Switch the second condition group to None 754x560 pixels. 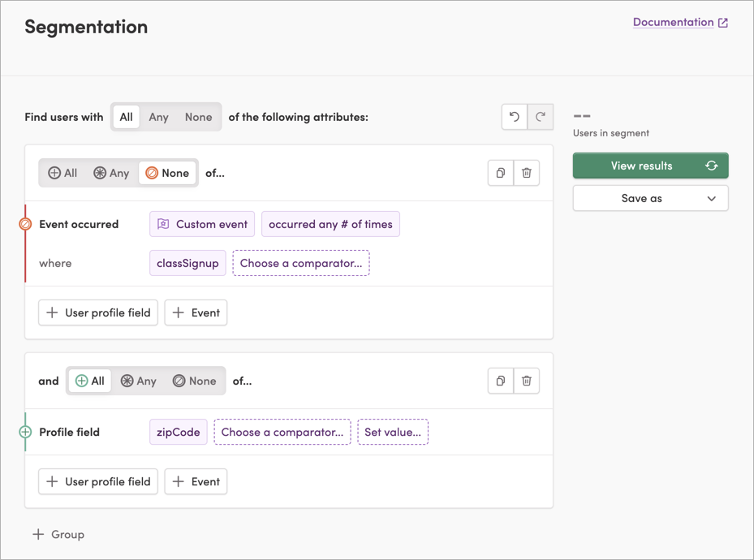pyautogui.click(x=195, y=381)
